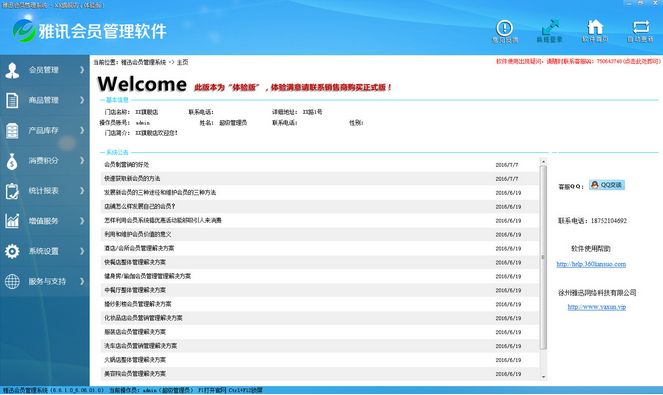Click the red 体验版 purchase notice

[x=293, y=88]
